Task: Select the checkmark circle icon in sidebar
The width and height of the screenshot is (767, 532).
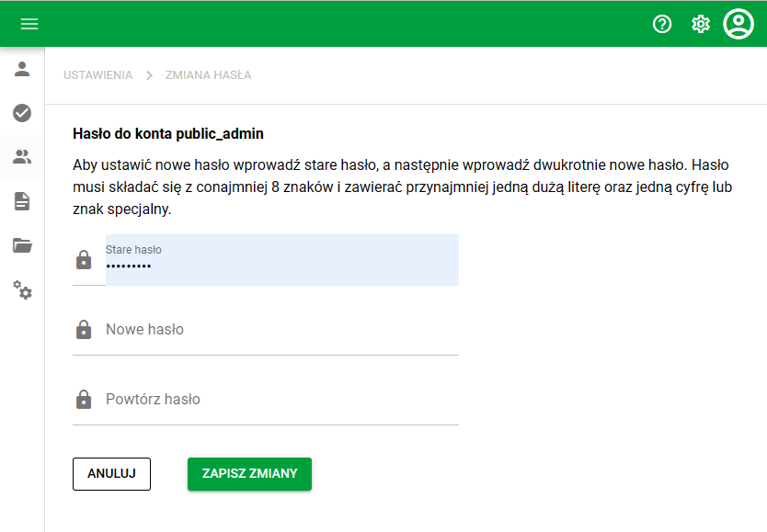Action: pos(22,113)
